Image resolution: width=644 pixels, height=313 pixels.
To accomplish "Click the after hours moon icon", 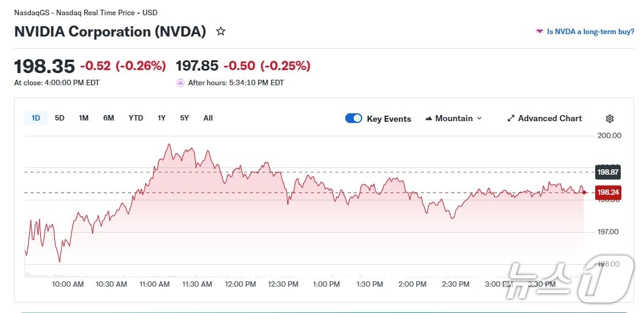I will pyautogui.click(x=180, y=83).
